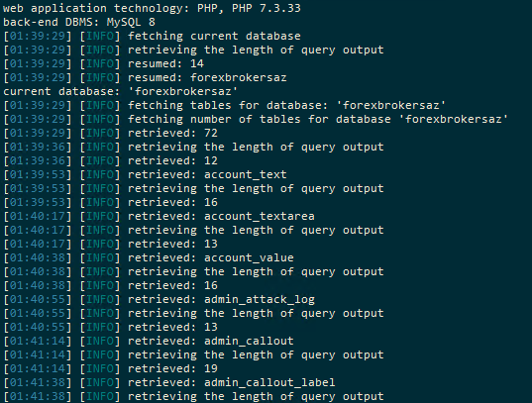Click the account_text table name
Viewport: 532px width, 403px height.
click(246, 174)
